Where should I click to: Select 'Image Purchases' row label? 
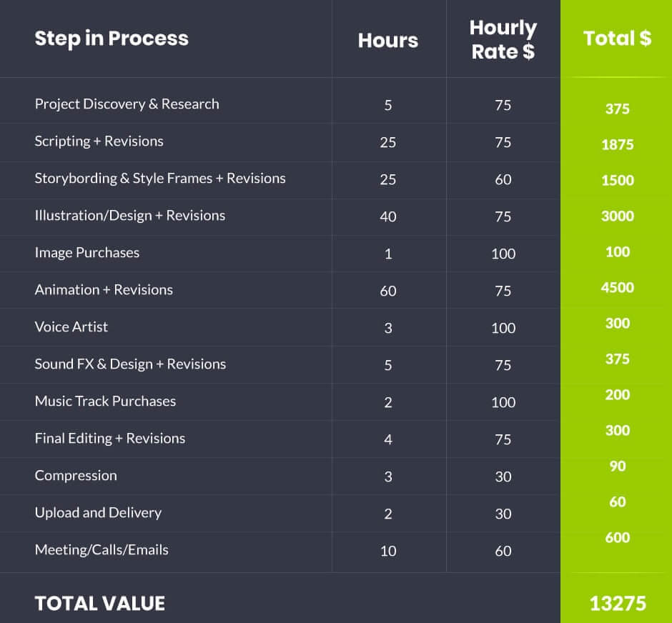(87, 253)
